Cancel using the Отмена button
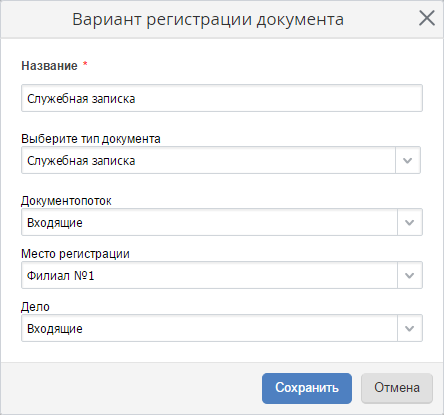The width and height of the screenshot is (444, 415). tap(397, 388)
